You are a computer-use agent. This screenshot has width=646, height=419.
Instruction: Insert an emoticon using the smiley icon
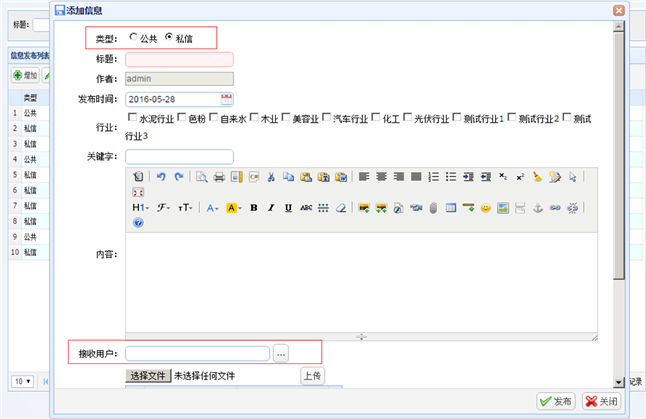(485, 208)
